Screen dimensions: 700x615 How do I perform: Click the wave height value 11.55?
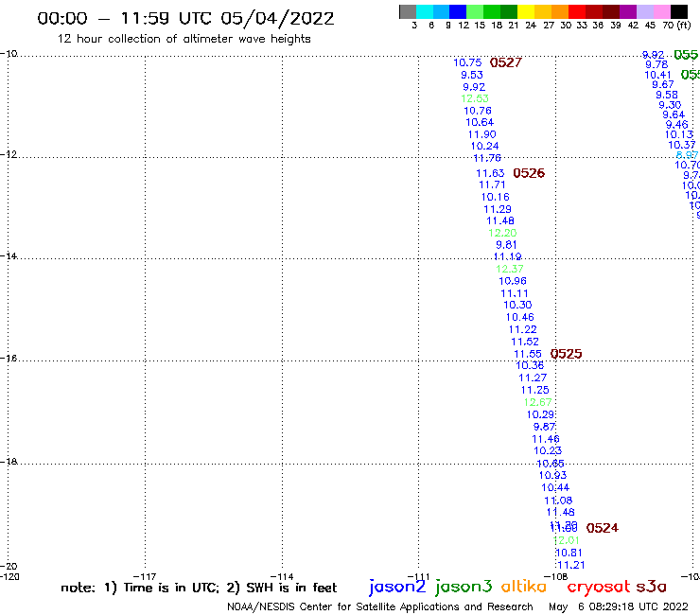click(x=528, y=354)
